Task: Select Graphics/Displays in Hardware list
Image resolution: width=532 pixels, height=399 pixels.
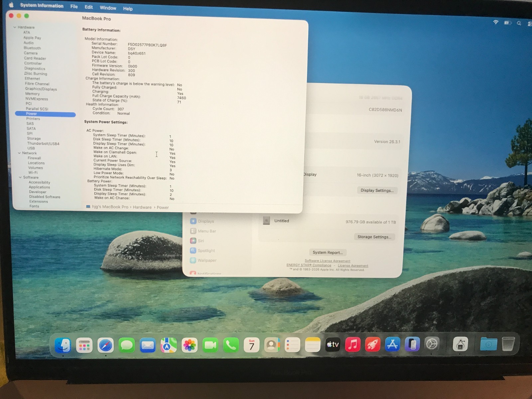Action: [x=41, y=89]
